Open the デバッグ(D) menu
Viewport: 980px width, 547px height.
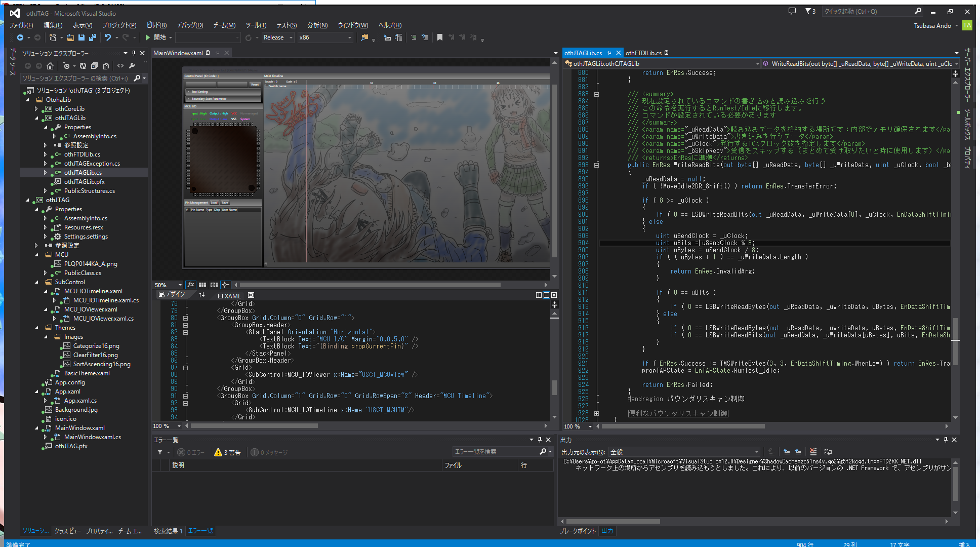(190, 25)
